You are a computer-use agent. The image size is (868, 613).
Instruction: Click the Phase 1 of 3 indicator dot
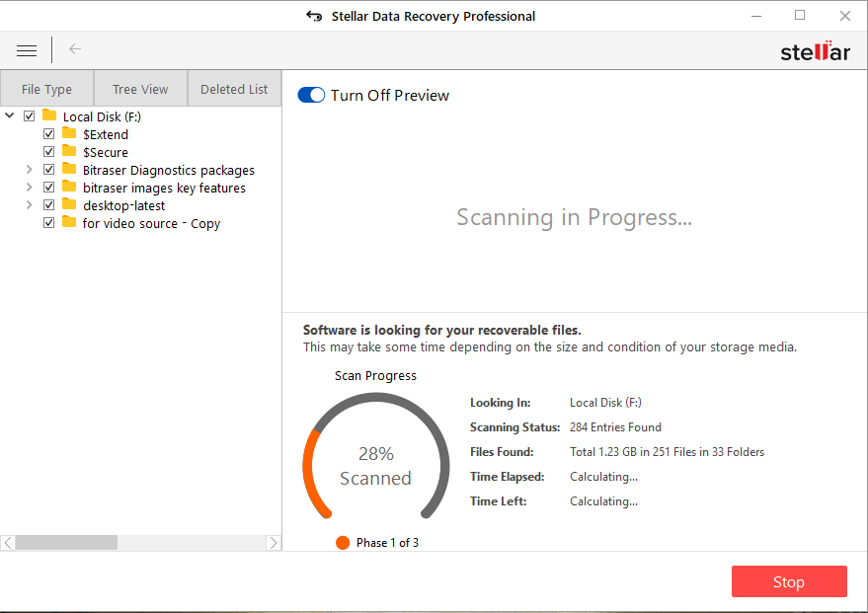(x=342, y=542)
